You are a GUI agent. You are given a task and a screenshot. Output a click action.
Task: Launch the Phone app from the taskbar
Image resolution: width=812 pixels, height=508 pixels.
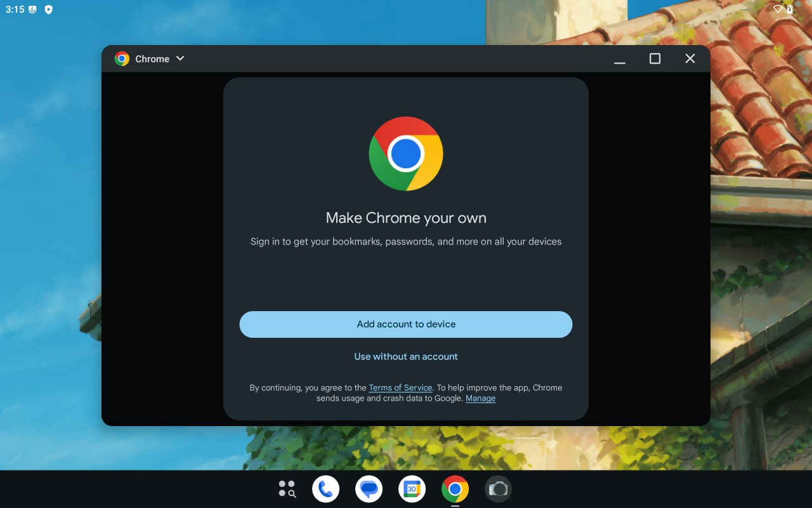click(325, 489)
